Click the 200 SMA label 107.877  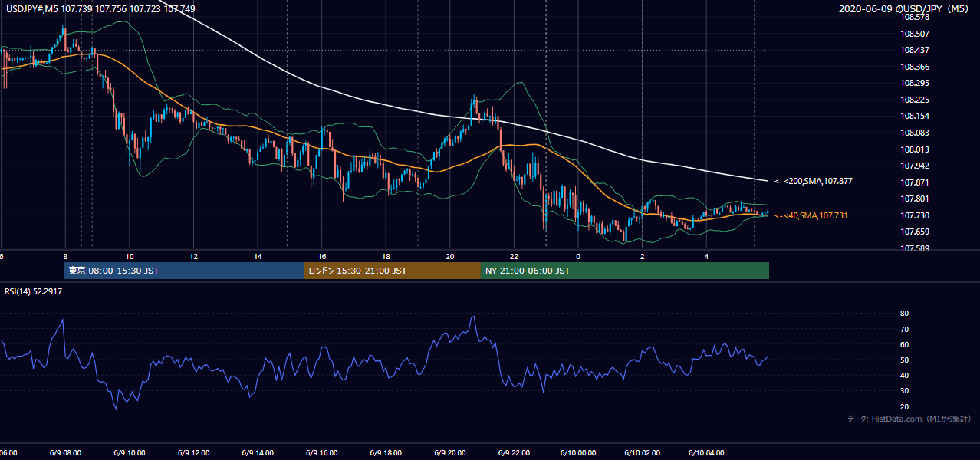(814, 182)
